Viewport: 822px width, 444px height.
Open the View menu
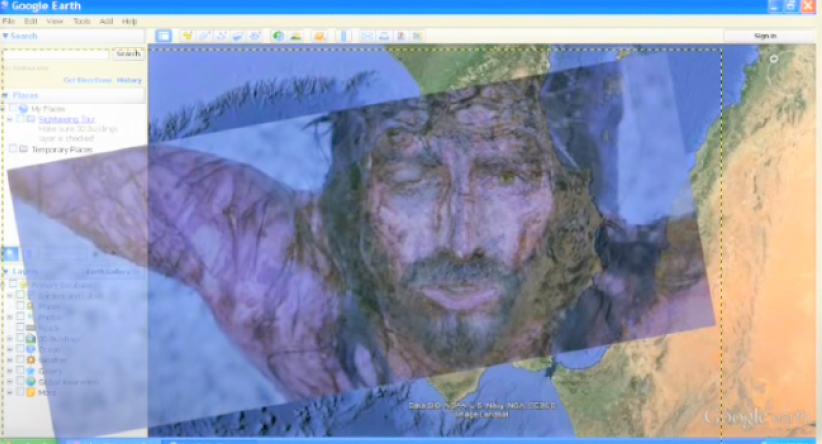click(55, 21)
